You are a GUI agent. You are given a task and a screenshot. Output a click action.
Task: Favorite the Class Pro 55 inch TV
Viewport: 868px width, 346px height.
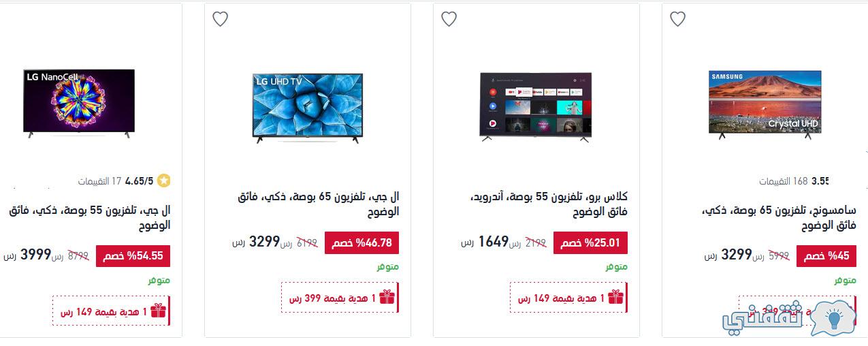tap(449, 19)
